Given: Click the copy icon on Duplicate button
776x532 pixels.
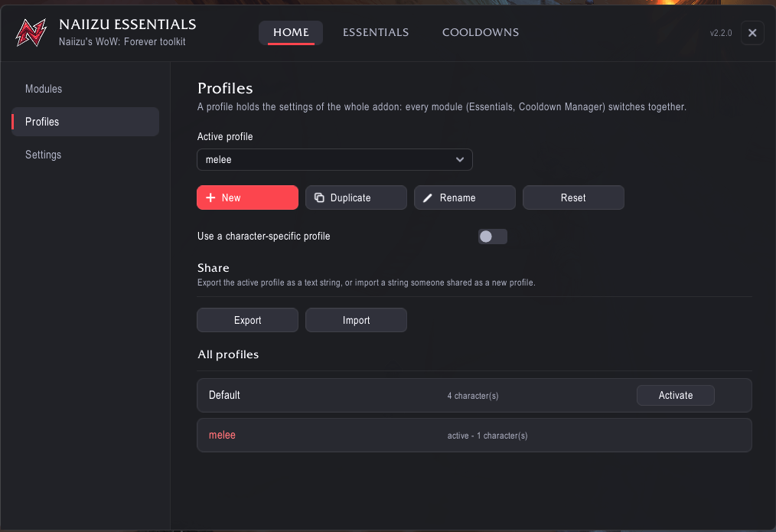Looking at the screenshot, I should (319, 198).
